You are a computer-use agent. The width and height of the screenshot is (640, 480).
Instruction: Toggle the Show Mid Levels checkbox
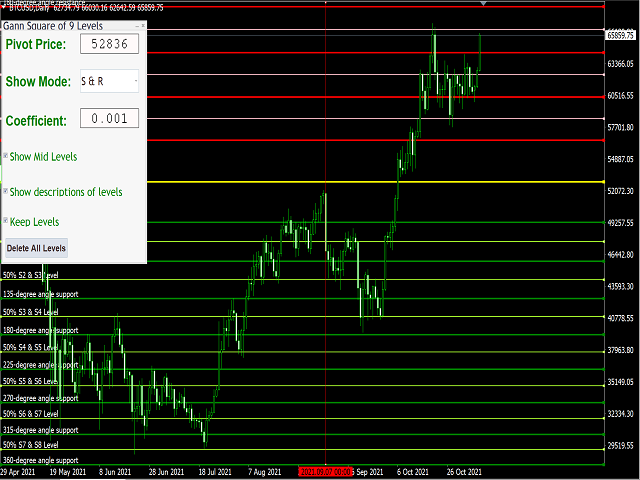click(6, 156)
